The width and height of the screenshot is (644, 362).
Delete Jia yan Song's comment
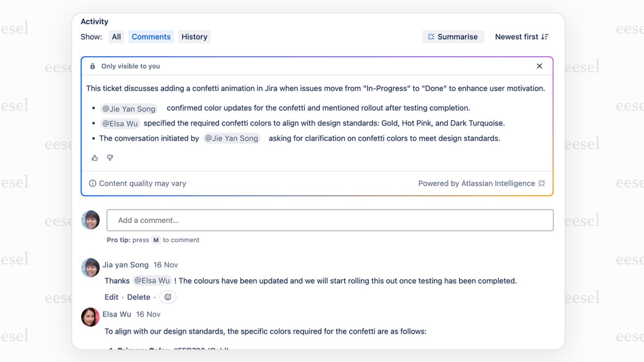click(x=139, y=297)
